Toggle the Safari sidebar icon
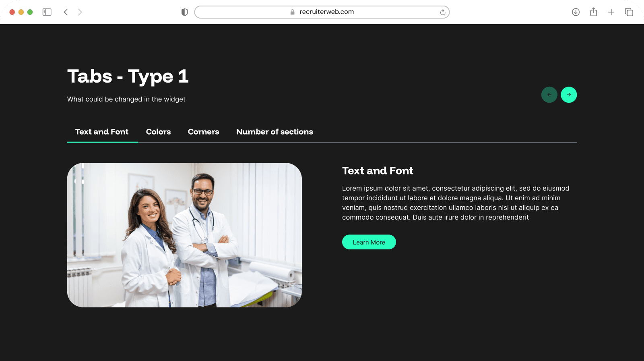The width and height of the screenshot is (644, 361). click(47, 12)
